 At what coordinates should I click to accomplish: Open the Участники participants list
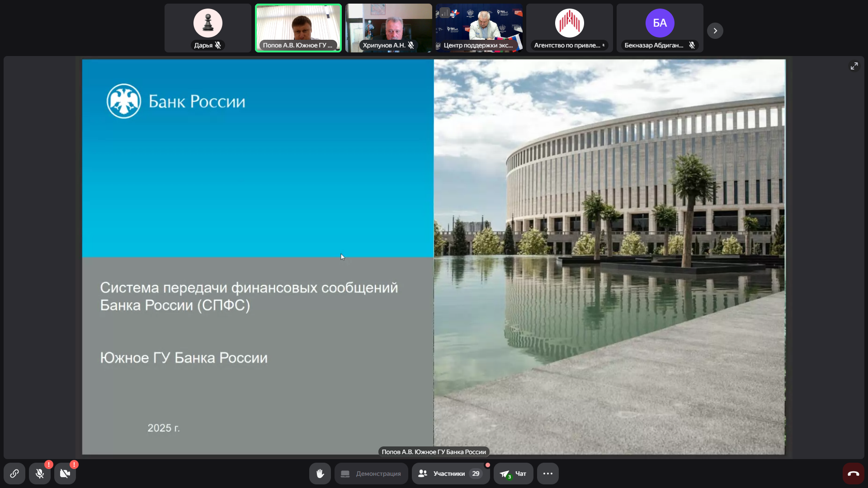pos(451,474)
